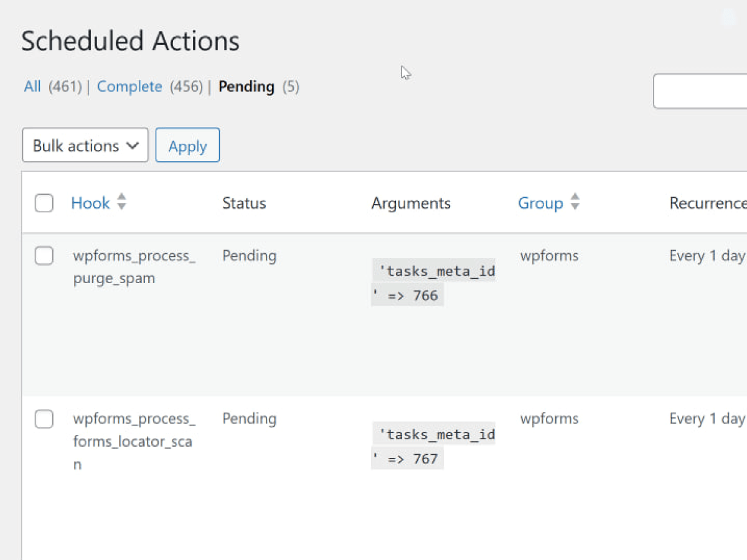Viewport: 747px width, 560px height.
Task: Click the Hook column sort arrows
Action: tap(121, 202)
